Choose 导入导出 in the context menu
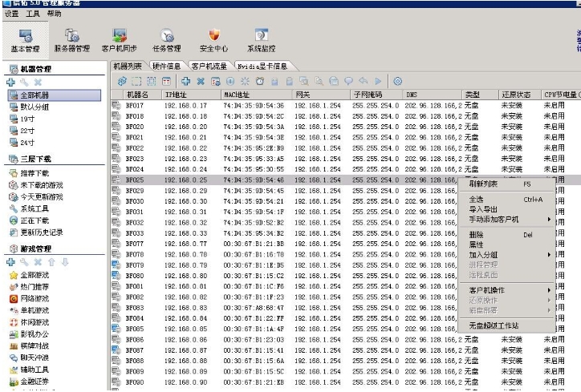This screenshot has height=392, width=581. click(x=507, y=209)
